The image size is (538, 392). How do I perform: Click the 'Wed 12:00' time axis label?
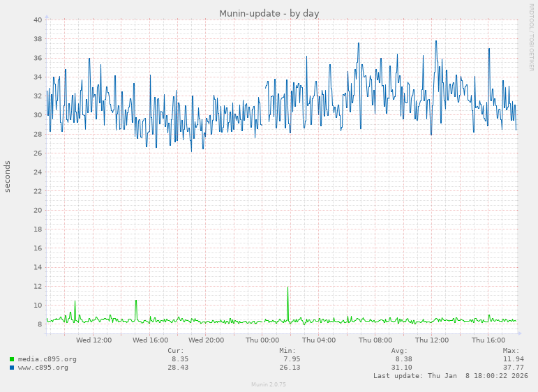[x=94, y=340]
